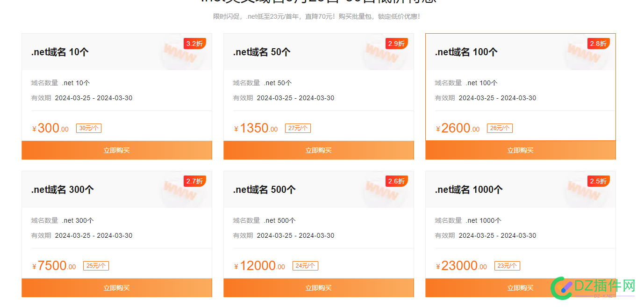Click the ¥12000.00 price

(x=260, y=266)
